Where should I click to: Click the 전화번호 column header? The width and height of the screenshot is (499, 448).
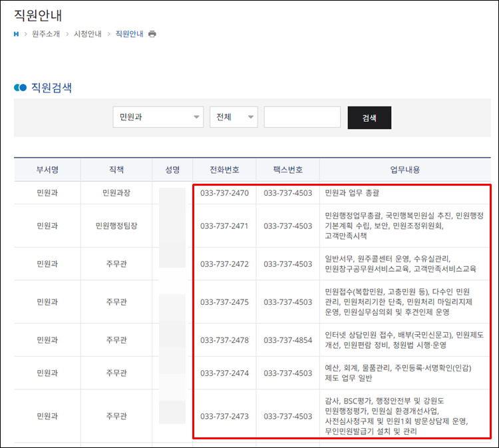click(224, 170)
